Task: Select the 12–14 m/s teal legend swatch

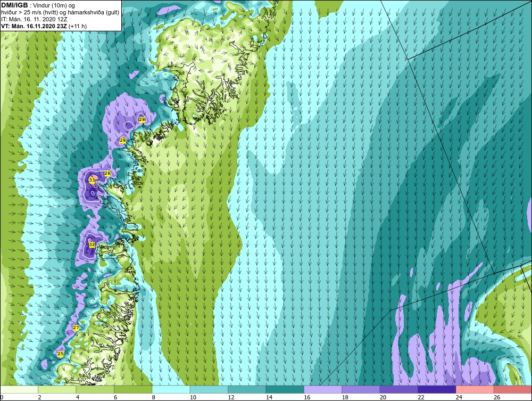Action: 247,389
